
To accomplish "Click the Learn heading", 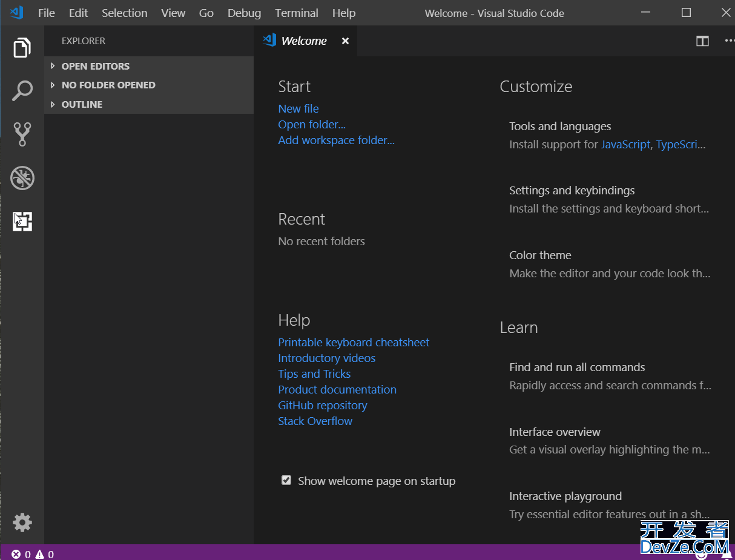I will coord(519,328).
